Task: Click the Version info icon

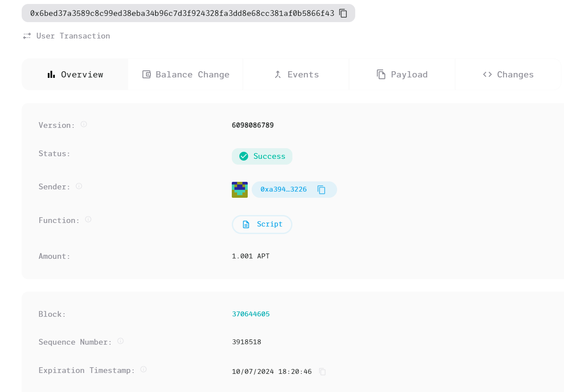Action: pyautogui.click(x=84, y=124)
